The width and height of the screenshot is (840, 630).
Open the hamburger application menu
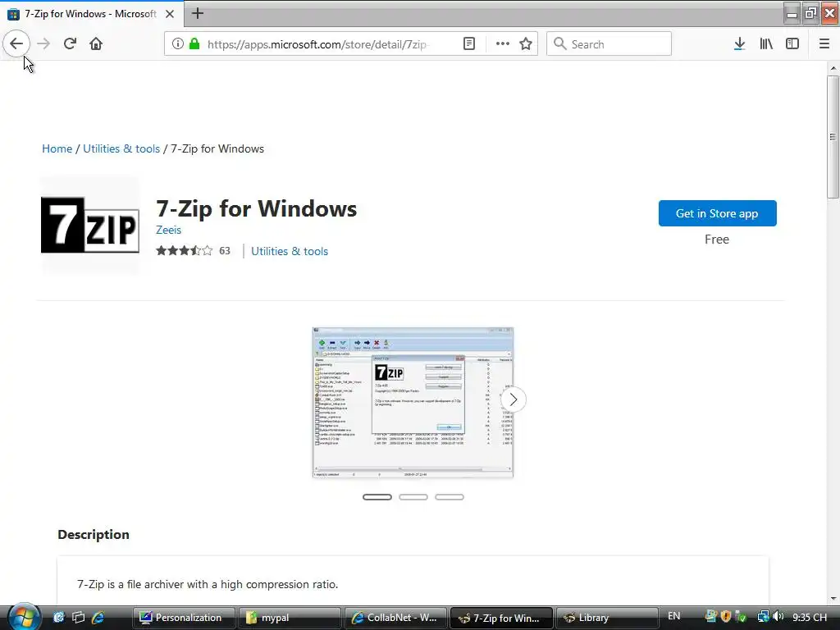pyautogui.click(x=824, y=43)
